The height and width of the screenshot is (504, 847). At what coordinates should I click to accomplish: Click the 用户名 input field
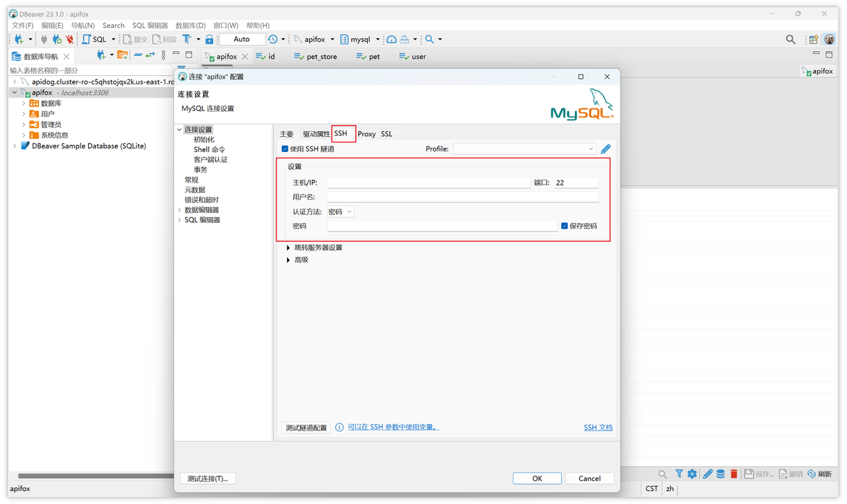(463, 196)
